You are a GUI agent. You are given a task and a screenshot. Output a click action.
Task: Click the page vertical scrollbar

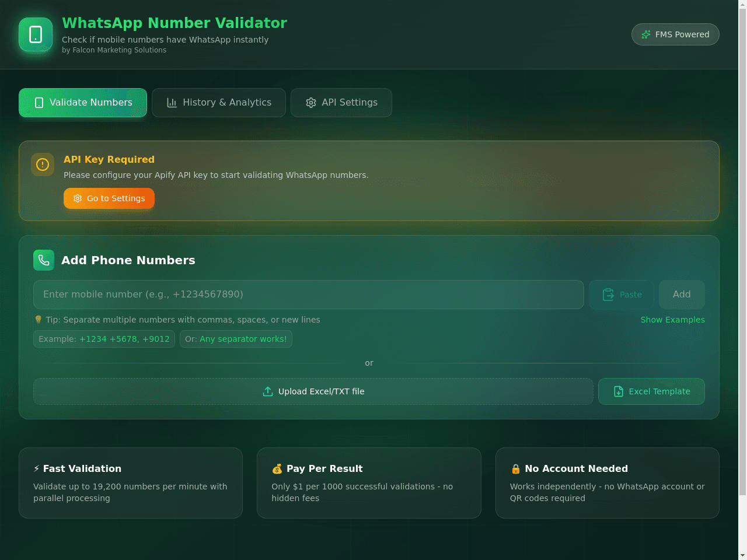742,251
